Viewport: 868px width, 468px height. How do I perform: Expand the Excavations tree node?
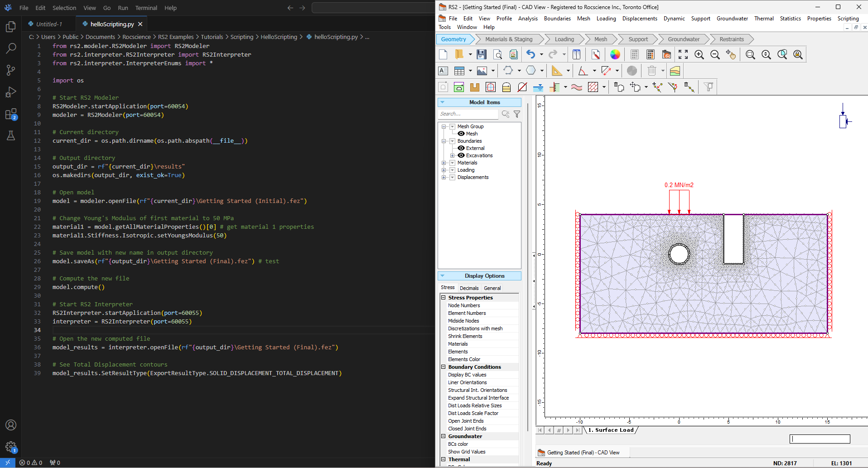pyautogui.click(x=452, y=155)
